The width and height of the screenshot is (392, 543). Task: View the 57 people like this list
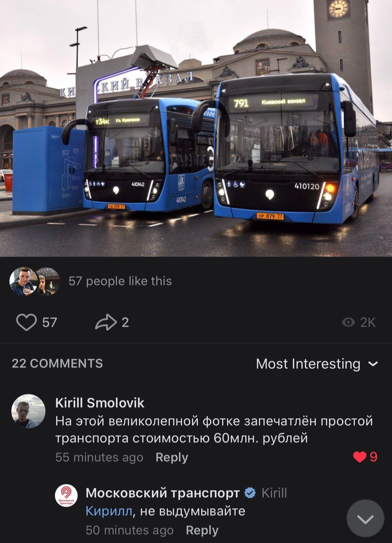[120, 281]
